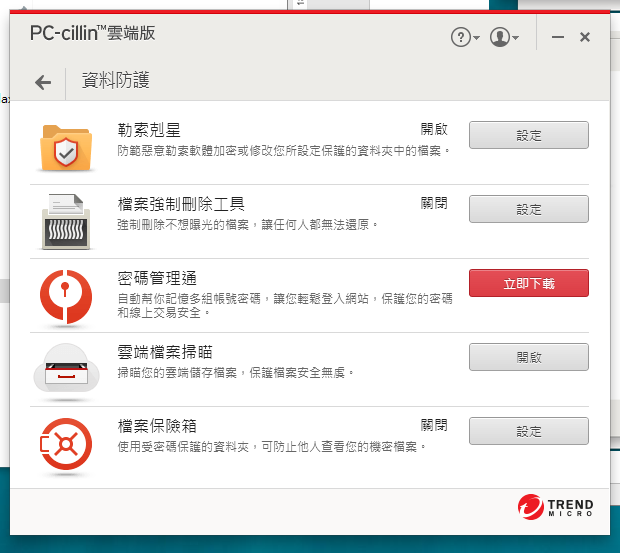Open 設定 for 檔案強制刪除工具

coord(529,209)
